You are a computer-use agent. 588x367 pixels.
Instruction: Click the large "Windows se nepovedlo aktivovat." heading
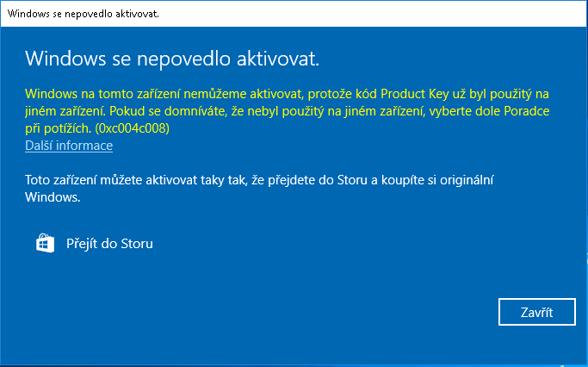click(172, 59)
